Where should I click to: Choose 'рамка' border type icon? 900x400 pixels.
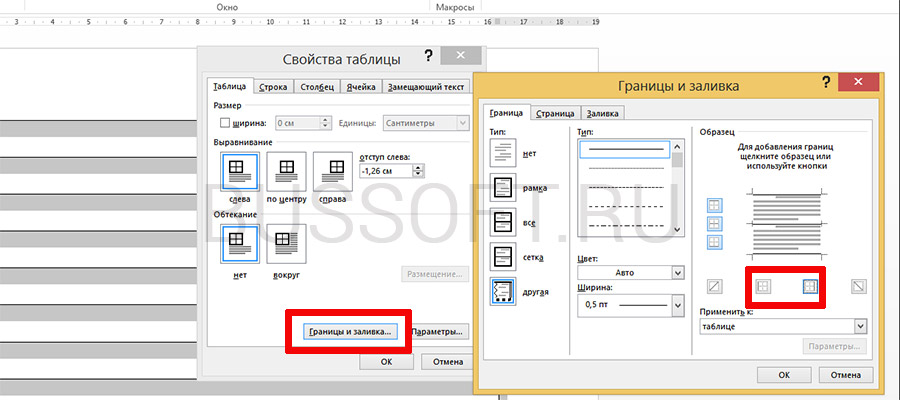click(x=503, y=190)
